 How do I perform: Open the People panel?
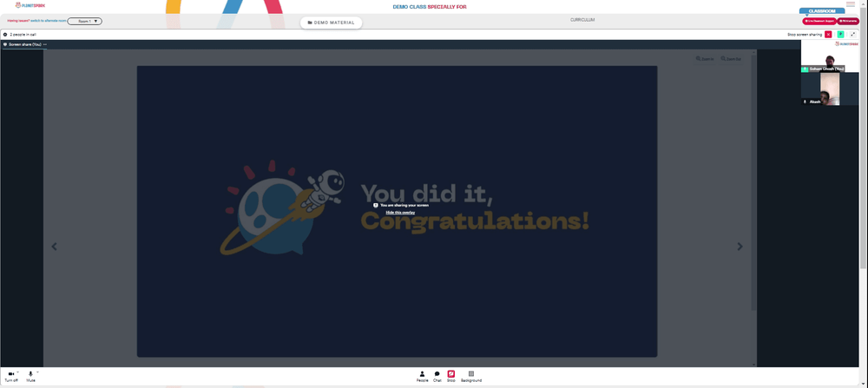pos(423,377)
